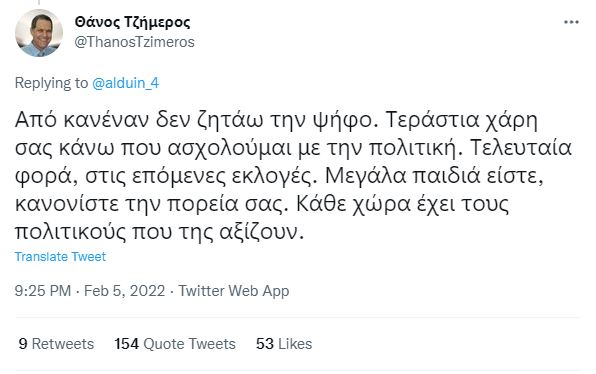Image resolution: width=596 pixels, height=374 pixels.
Task: View the 9 Retweets list
Action: pos(56,344)
